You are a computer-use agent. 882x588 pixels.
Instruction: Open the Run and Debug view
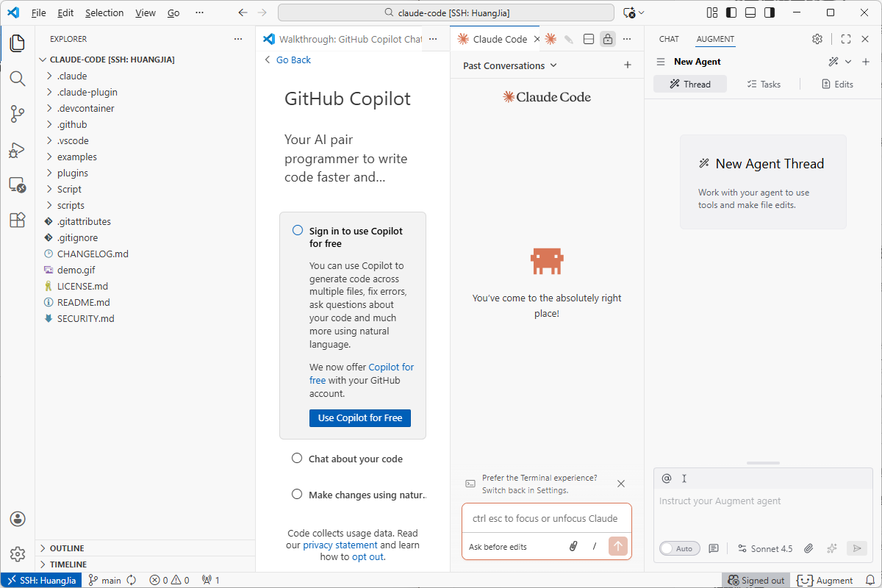[17, 150]
